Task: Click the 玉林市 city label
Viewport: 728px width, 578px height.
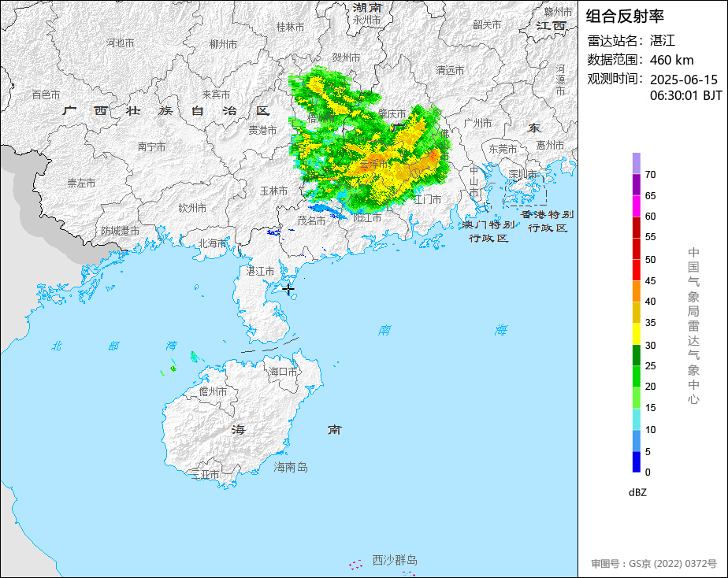Action: pyautogui.click(x=273, y=191)
